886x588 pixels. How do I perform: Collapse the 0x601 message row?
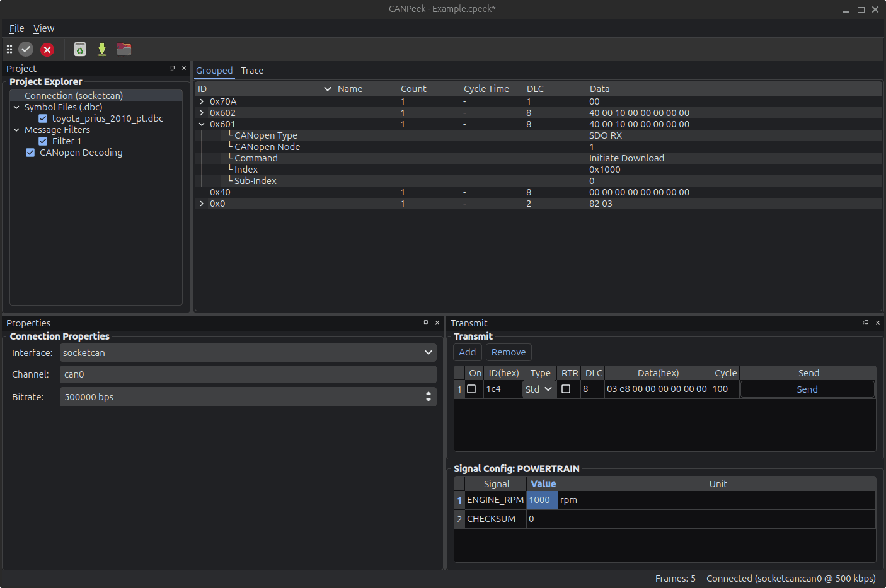click(201, 124)
